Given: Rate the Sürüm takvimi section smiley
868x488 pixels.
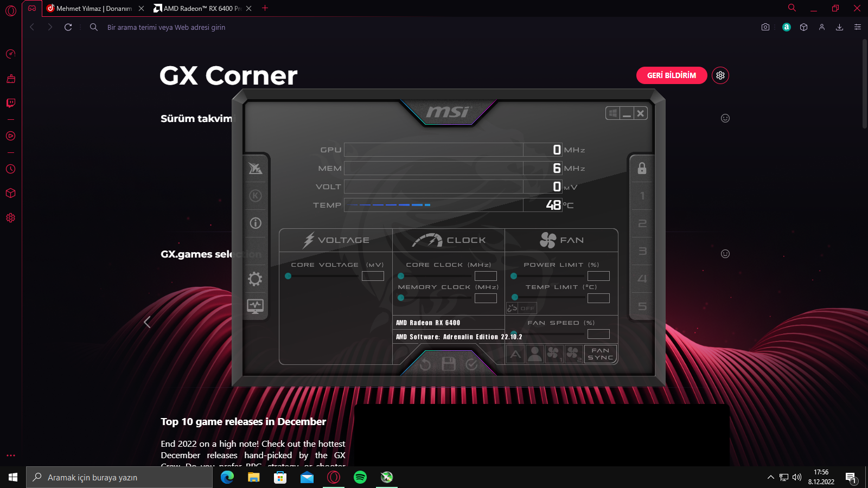Looking at the screenshot, I should click(x=725, y=118).
